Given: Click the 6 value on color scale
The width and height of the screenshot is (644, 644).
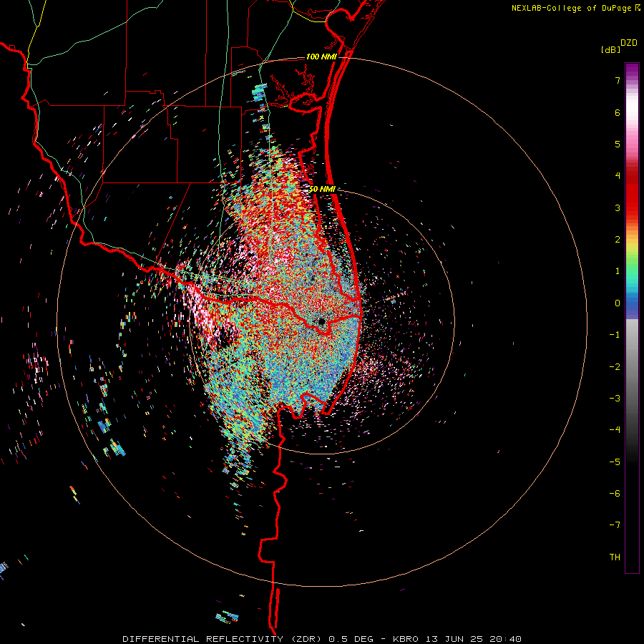Looking at the screenshot, I should pos(618,112).
